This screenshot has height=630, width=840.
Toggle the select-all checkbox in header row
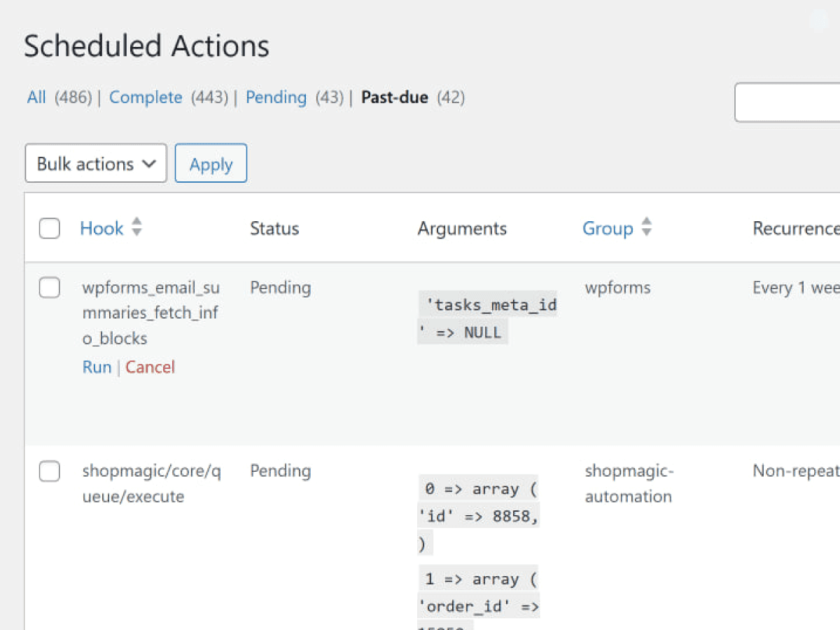click(49, 228)
